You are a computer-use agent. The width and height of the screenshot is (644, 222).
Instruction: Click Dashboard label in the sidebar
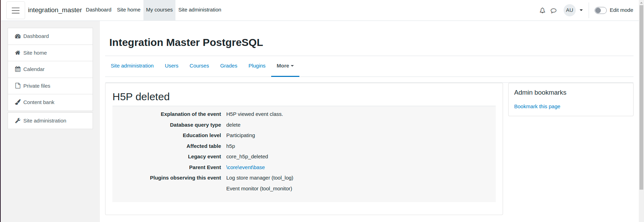tap(36, 36)
